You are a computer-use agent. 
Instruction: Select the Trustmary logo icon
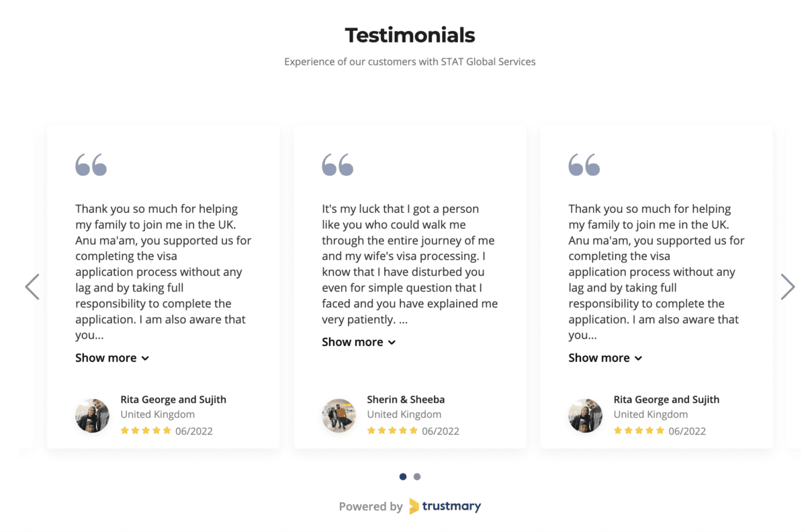point(414,506)
